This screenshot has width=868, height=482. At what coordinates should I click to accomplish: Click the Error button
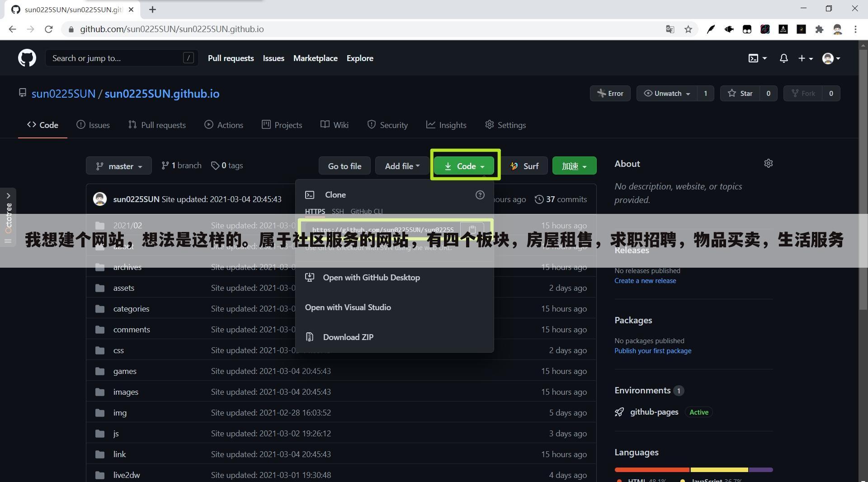[x=610, y=94]
